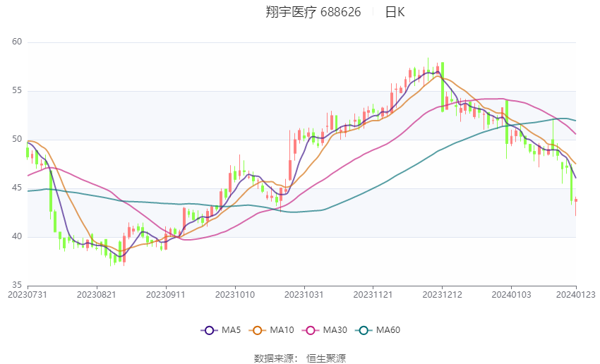Click the data source text 恒生聚源
Image resolution: width=600 pixels, height=364 pixels.
(x=326, y=358)
